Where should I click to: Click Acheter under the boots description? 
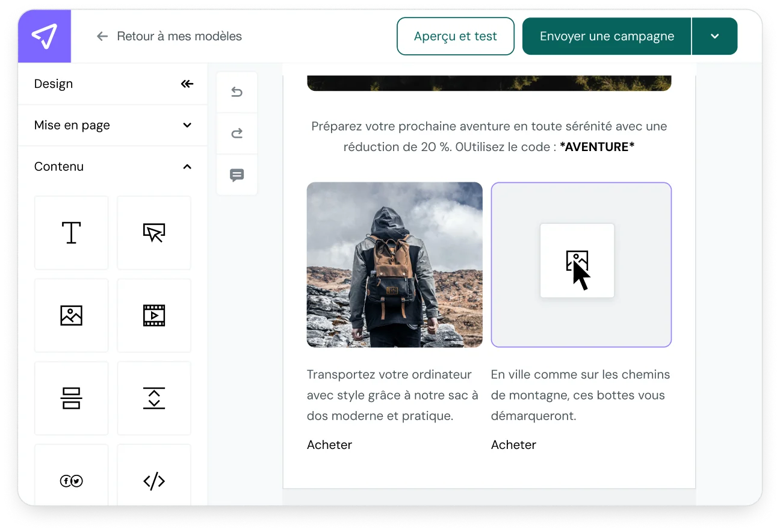point(513,445)
